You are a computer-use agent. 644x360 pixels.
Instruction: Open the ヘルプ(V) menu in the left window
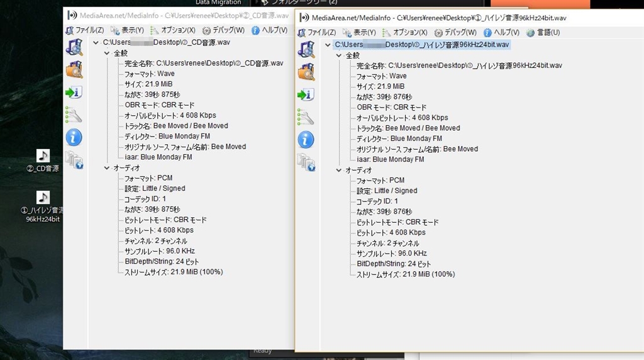coord(269,30)
